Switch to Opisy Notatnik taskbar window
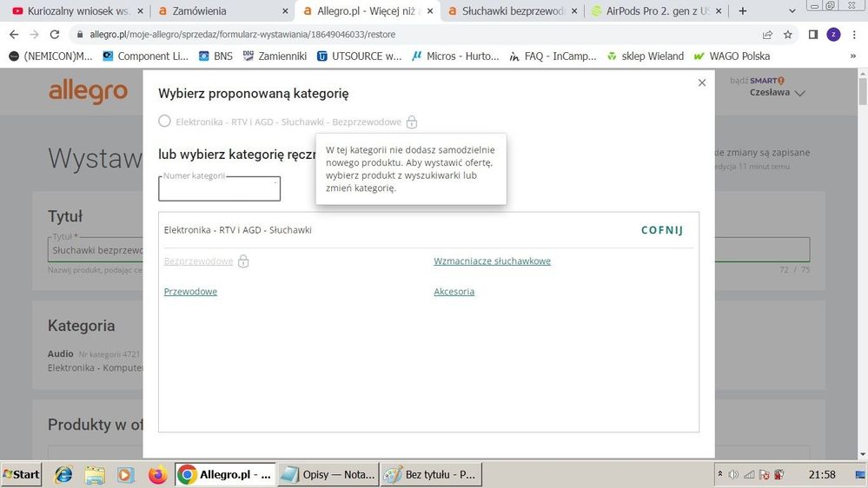This screenshot has height=488, width=868. (x=328, y=475)
